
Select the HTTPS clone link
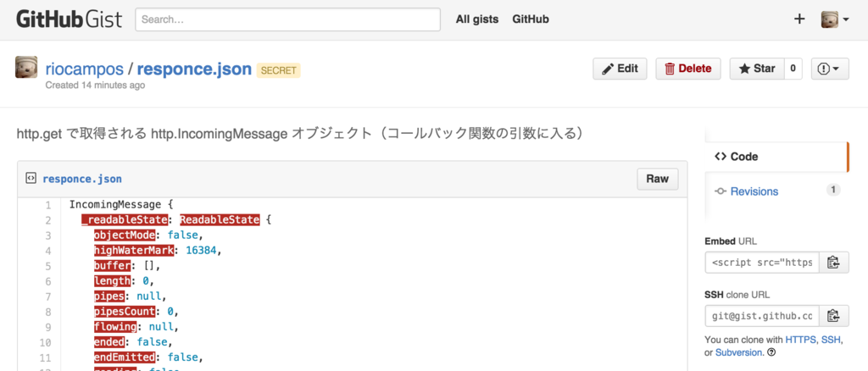click(x=800, y=340)
